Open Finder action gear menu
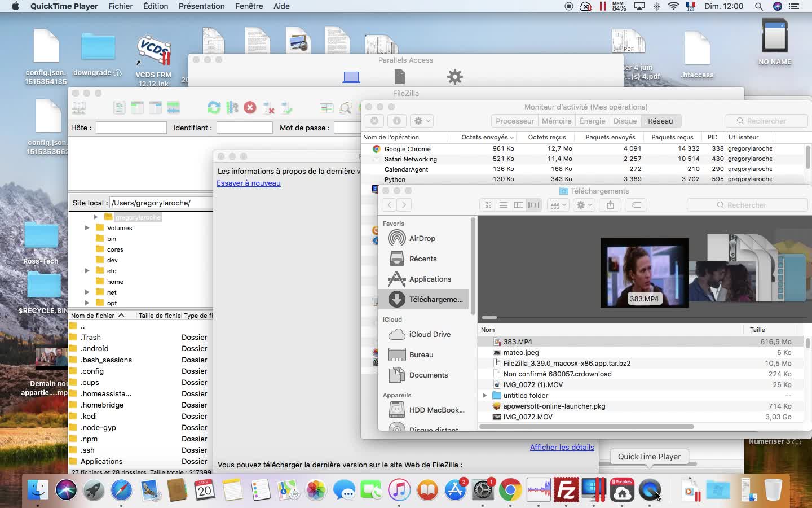812x508 pixels. coord(584,205)
